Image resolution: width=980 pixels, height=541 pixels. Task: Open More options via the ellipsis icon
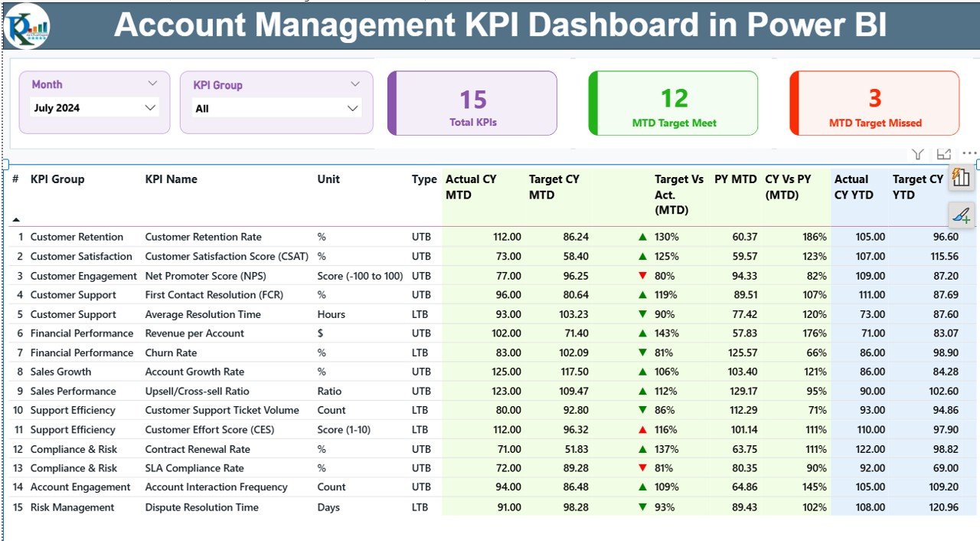tap(969, 152)
